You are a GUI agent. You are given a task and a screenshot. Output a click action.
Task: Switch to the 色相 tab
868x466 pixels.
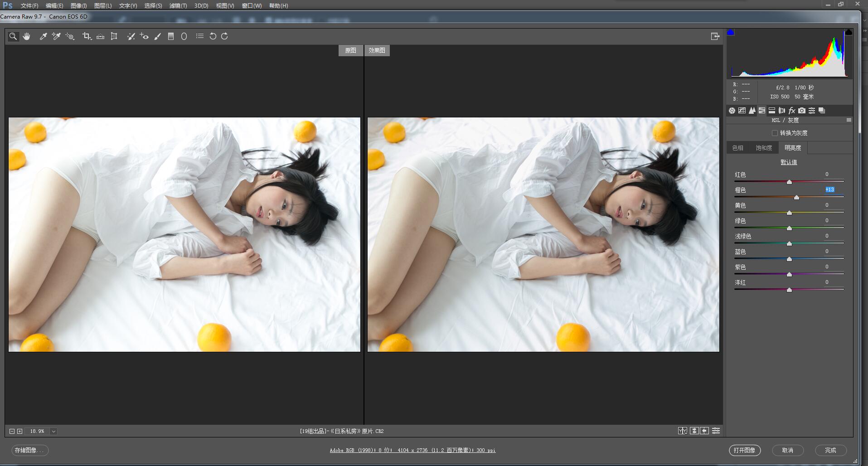737,148
